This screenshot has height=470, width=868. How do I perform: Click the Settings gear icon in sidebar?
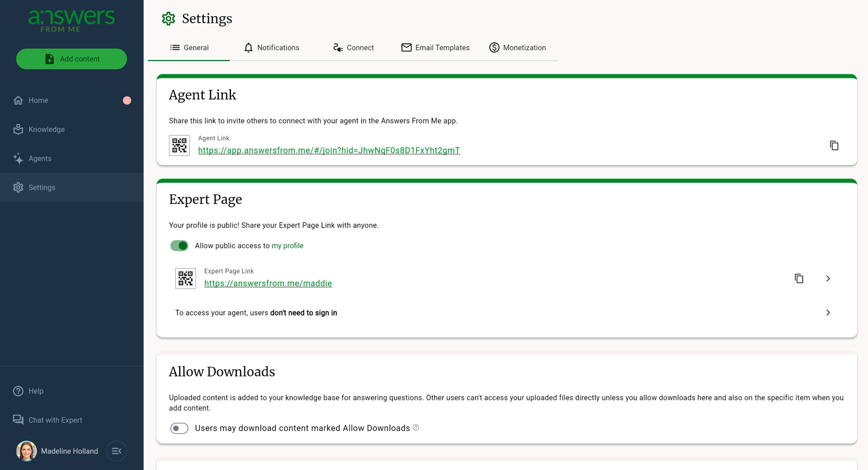pyautogui.click(x=18, y=188)
